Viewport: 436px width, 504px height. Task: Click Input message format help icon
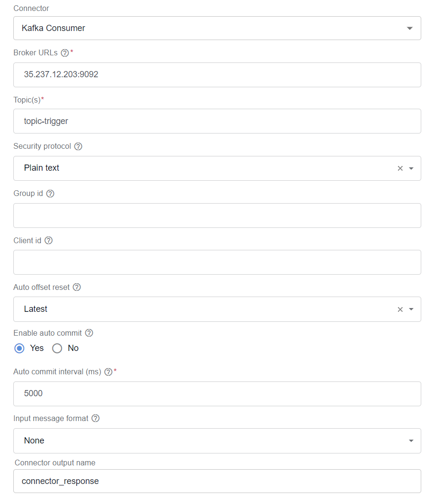pyautogui.click(x=95, y=419)
